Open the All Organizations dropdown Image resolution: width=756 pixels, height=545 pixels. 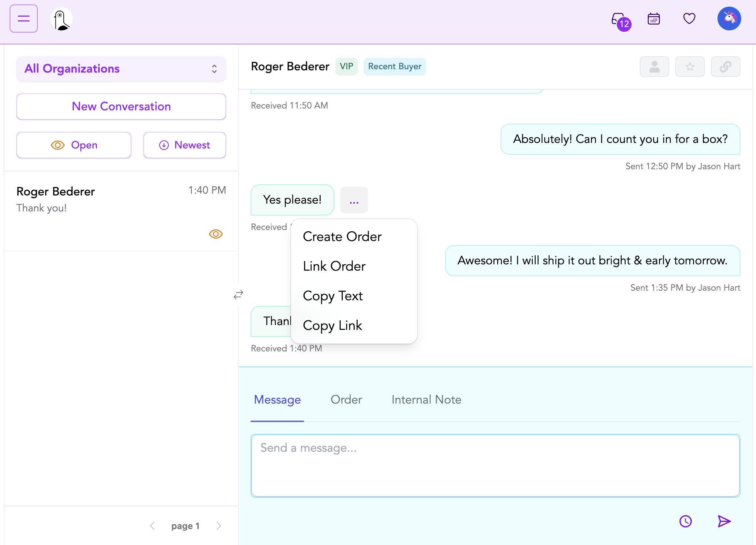pos(121,69)
